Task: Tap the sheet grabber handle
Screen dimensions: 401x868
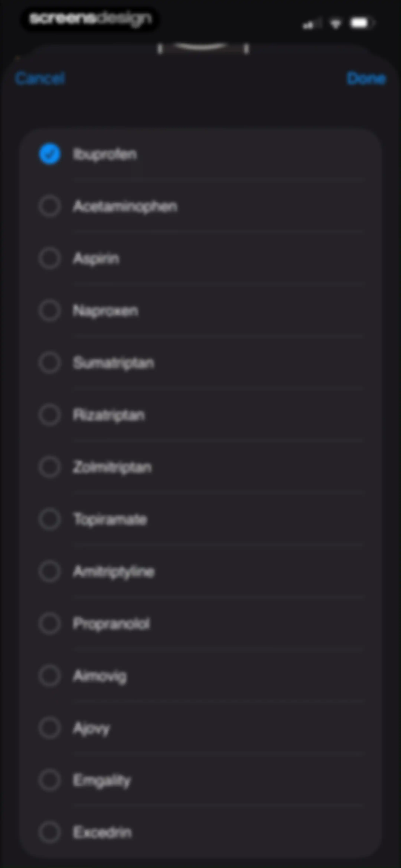Action: (203, 48)
